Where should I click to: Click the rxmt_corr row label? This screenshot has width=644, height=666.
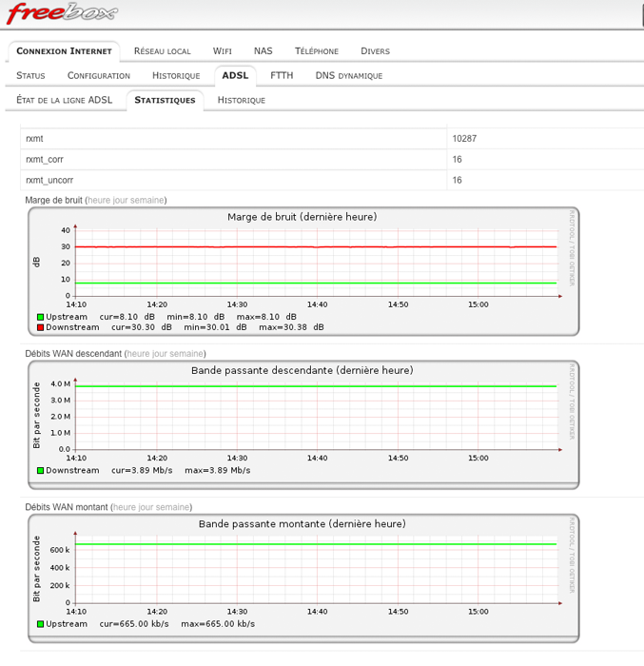pos(45,160)
